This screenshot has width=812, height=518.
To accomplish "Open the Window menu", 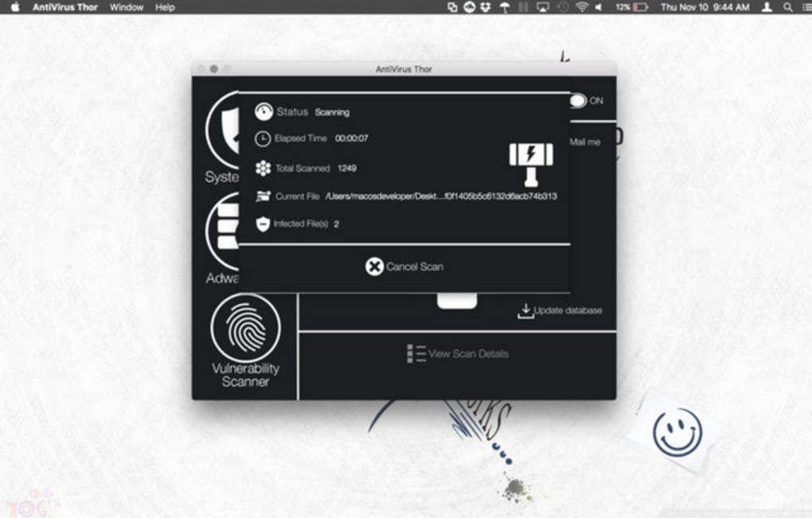I will click(127, 7).
